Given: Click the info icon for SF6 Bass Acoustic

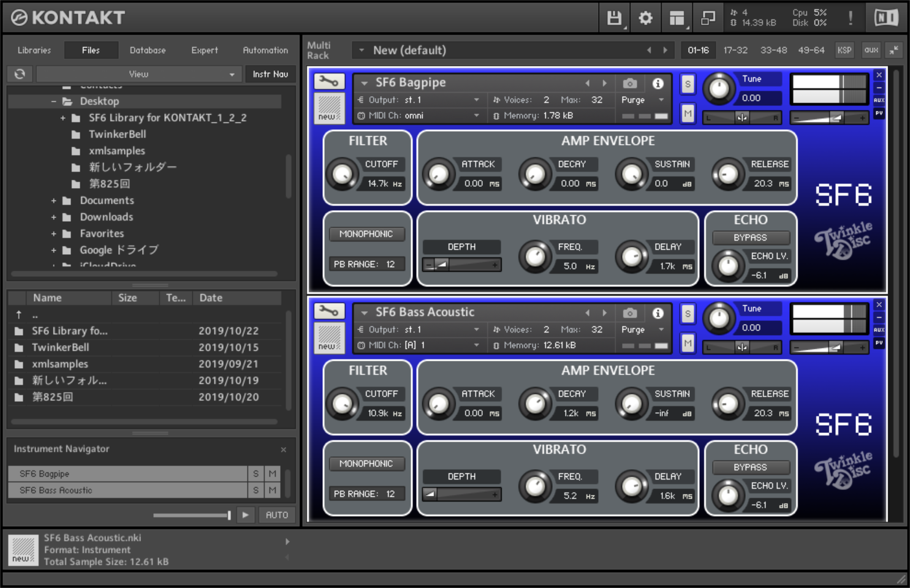Looking at the screenshot, I should click(x=658, y=313).
